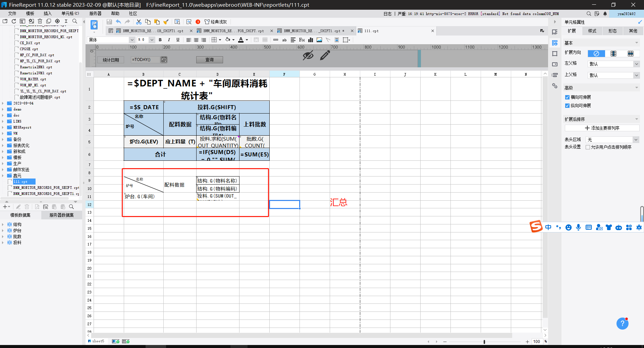
Task: Open the yzm282402 account button
Action: 626,14
